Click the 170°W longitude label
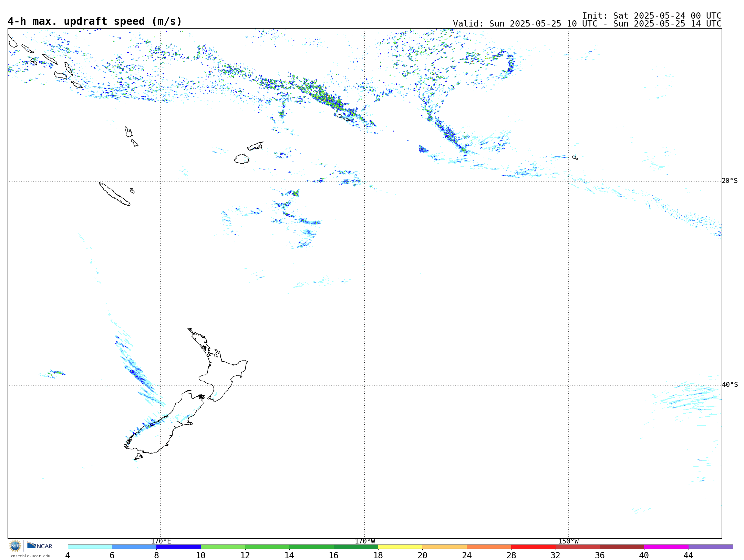Viewport: 744px width, 560px height. (365, 541)
